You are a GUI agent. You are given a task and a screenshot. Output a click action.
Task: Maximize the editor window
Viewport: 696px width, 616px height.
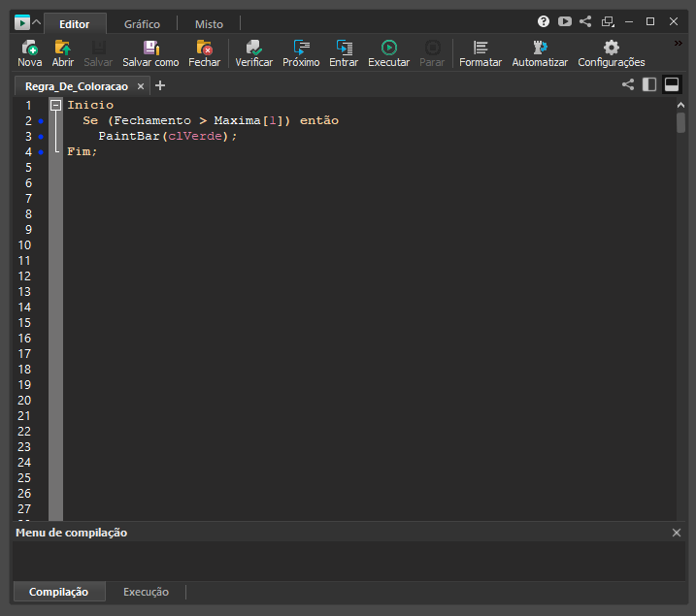click(x=650, y=21)
